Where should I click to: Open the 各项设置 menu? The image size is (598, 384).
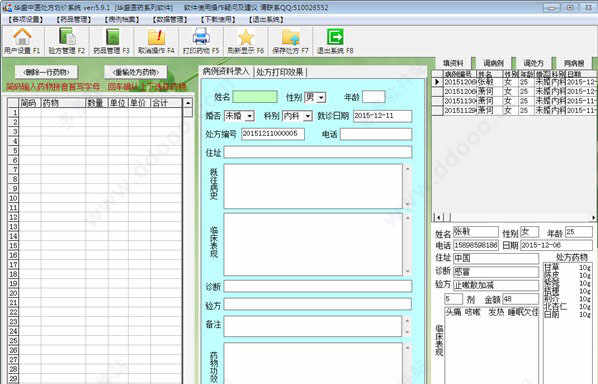click(x=26, y=19)
